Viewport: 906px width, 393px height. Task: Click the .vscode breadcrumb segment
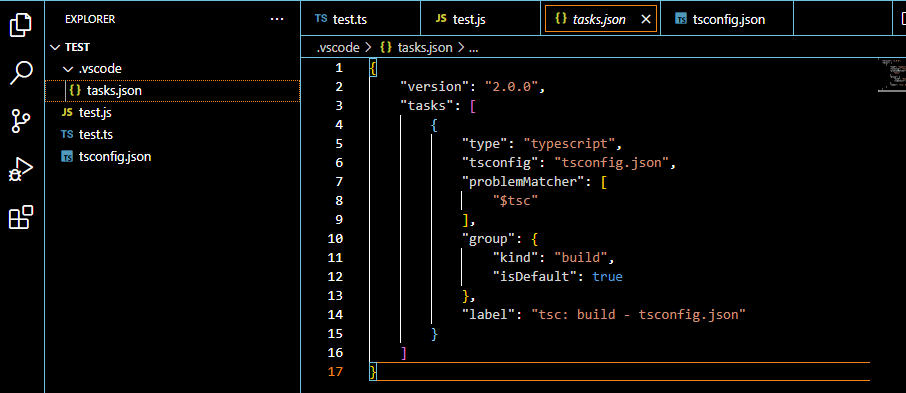click(x=338, y=48)
